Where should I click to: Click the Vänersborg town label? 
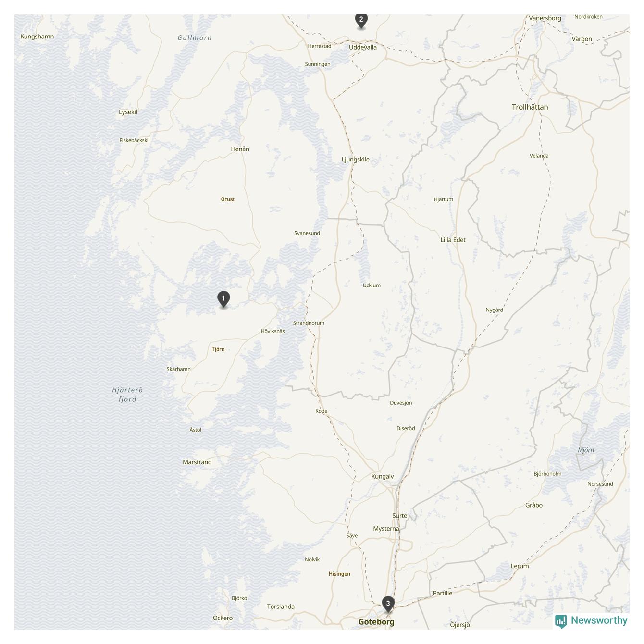point(545,18)
